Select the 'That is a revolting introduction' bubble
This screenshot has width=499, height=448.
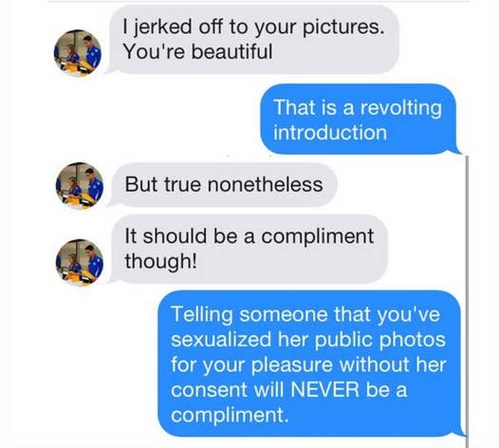(x=359, y=120)
